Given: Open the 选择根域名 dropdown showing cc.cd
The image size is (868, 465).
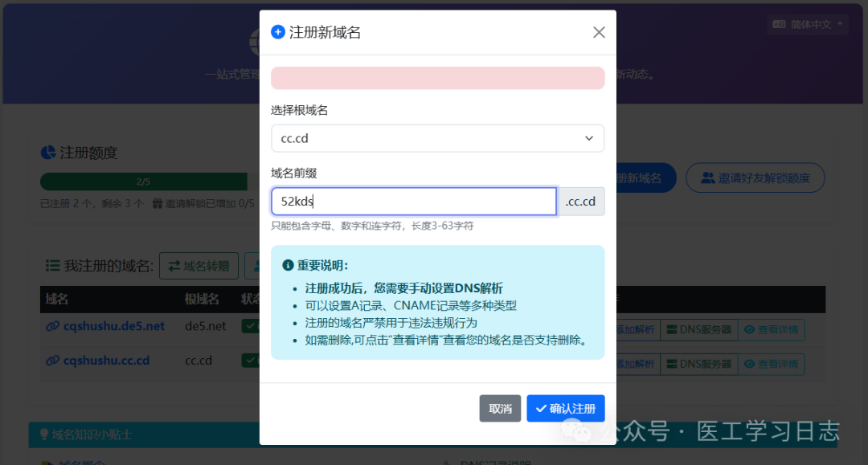Looking at the screenshot, I should tap(438, 138).
